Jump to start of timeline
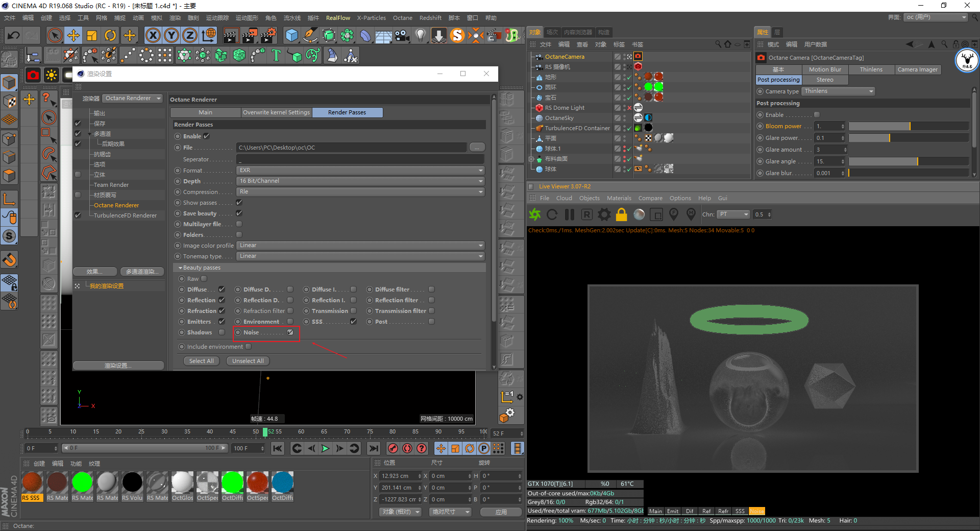Image resolution: width=980 pixels, height=531 pixels. click(x=278, y=448)
